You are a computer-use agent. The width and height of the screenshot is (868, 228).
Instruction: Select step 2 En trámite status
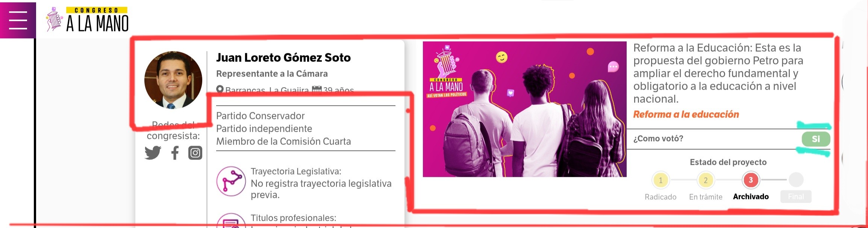pyautogui.click(x=706, y=180)
